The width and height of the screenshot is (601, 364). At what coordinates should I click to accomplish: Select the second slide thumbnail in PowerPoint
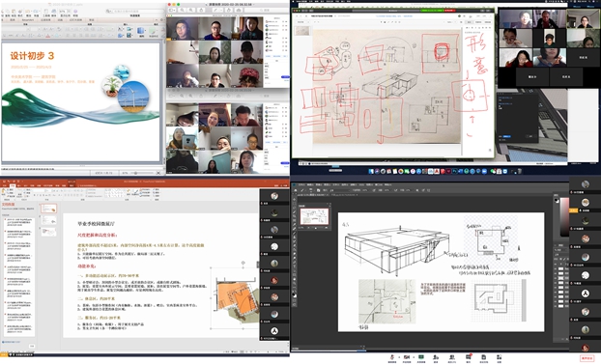point(48,220)
